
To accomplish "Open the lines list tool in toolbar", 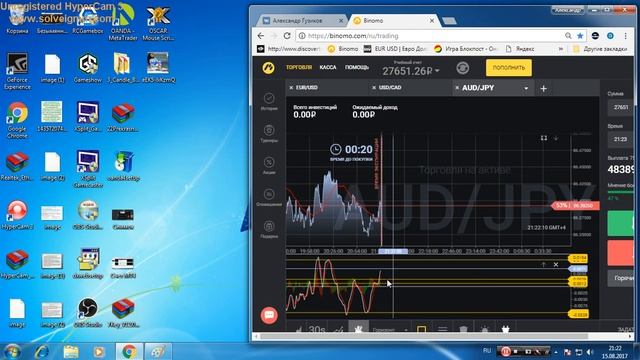I will coord(442,329).
